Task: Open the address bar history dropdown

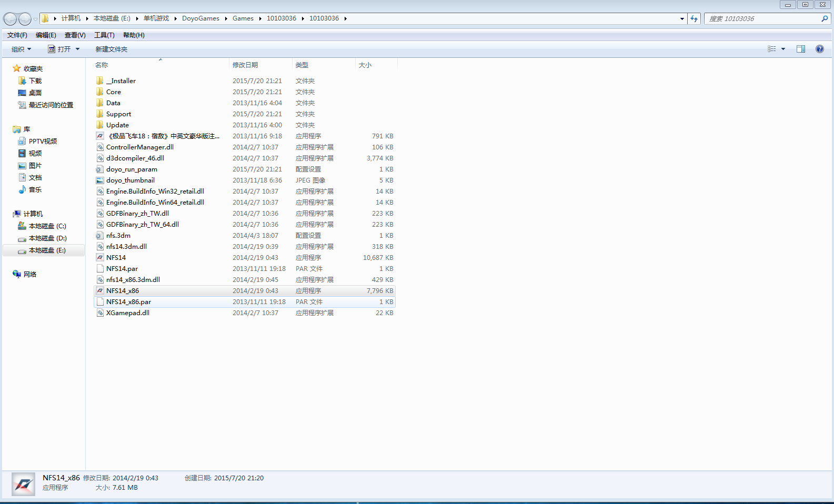Action: click(682, 18)
